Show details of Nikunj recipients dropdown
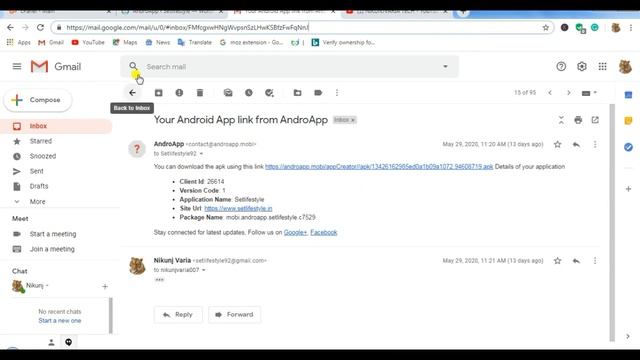640x360 pixels. pos(204,270)
